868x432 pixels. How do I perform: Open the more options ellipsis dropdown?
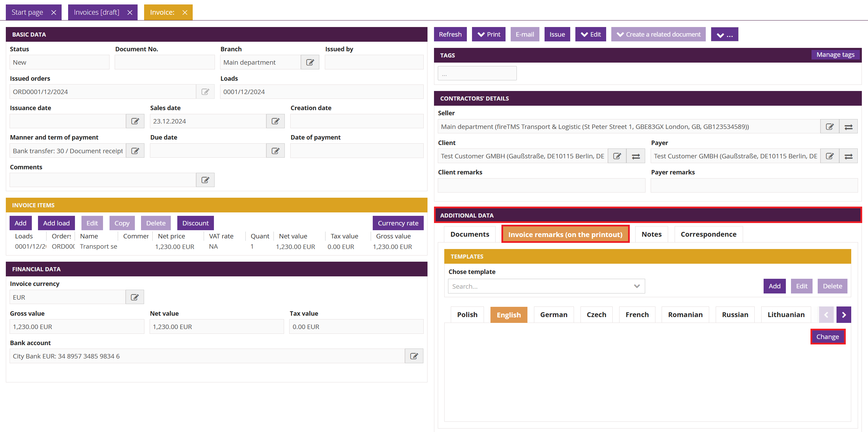(724, 35)
